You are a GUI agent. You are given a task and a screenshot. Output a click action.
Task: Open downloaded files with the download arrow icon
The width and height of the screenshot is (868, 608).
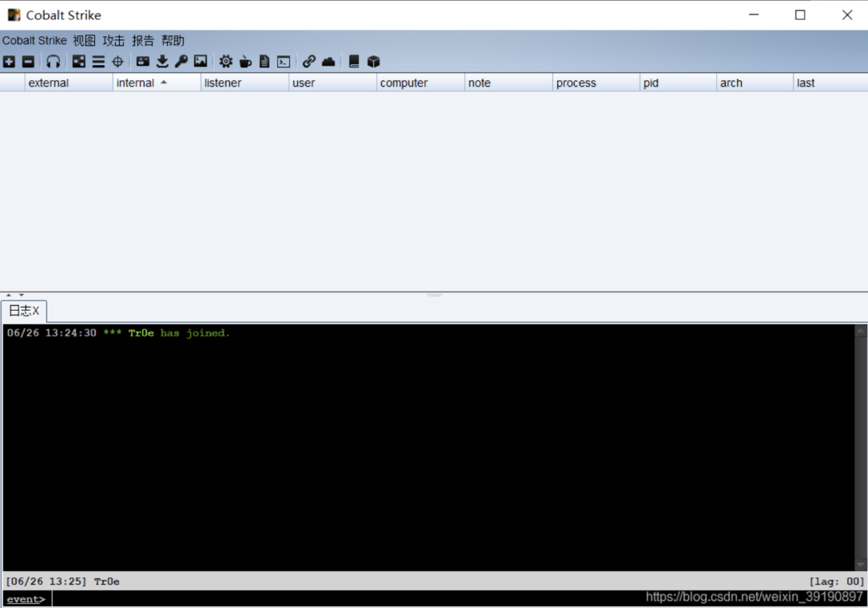(x=162, y=61)
